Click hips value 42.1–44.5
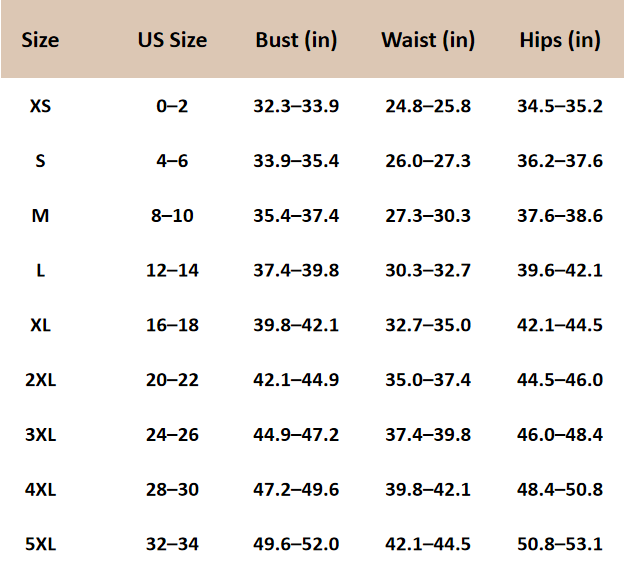The height and width of the screenshot is (574, 624). tap(560, 325)
